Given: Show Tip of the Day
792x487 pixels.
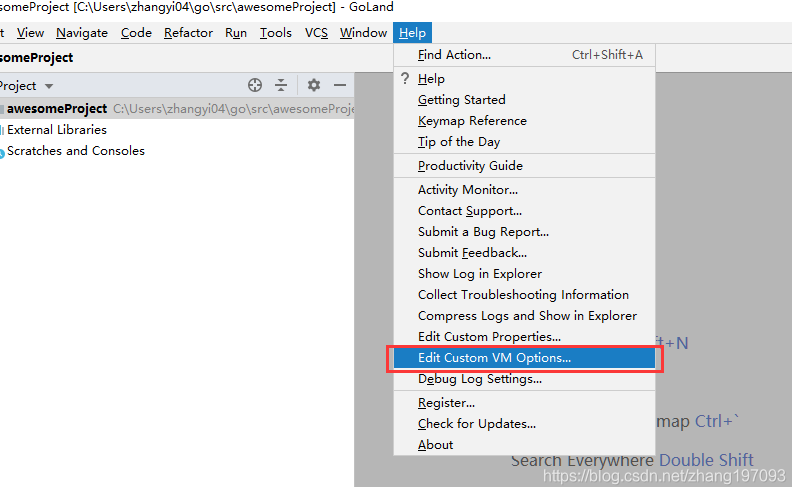Looking at the screenshot, I should (x=524, y=142).
